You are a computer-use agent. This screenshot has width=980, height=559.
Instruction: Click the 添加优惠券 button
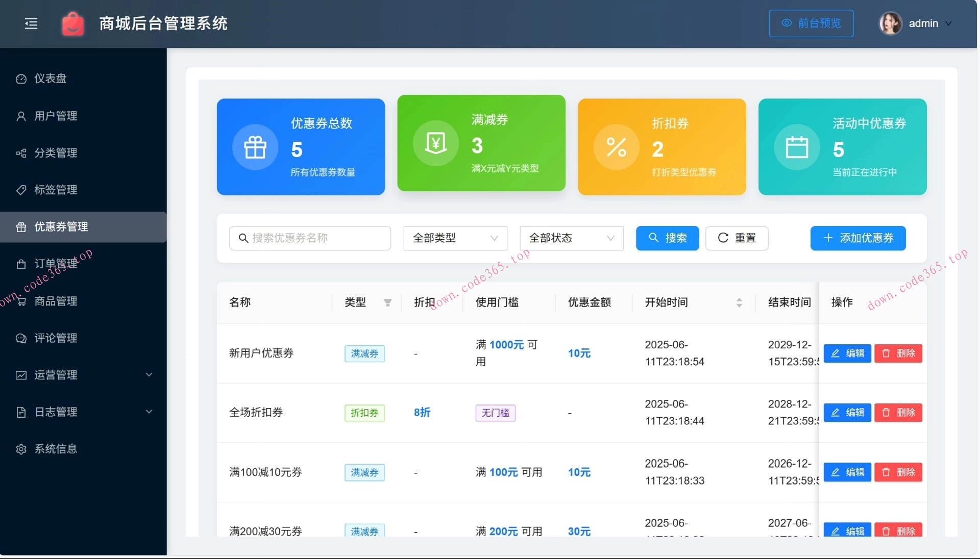pos(857,238)
